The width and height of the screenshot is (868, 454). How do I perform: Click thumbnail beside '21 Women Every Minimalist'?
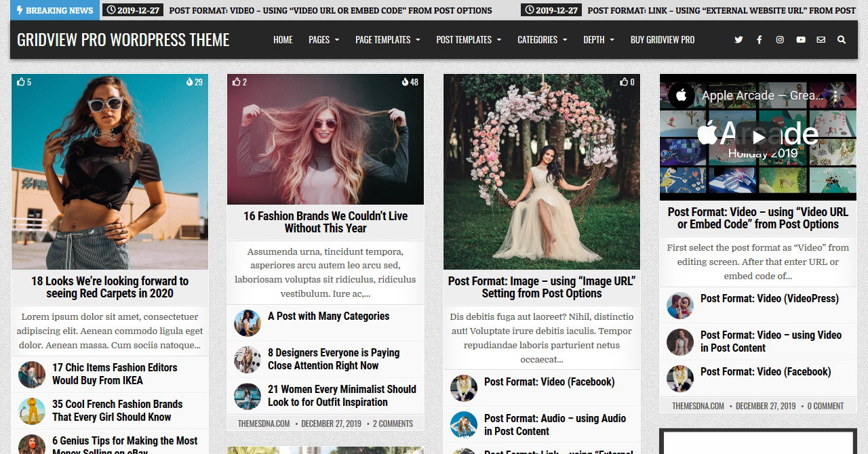pyautogui.click(x=248, y=396)
